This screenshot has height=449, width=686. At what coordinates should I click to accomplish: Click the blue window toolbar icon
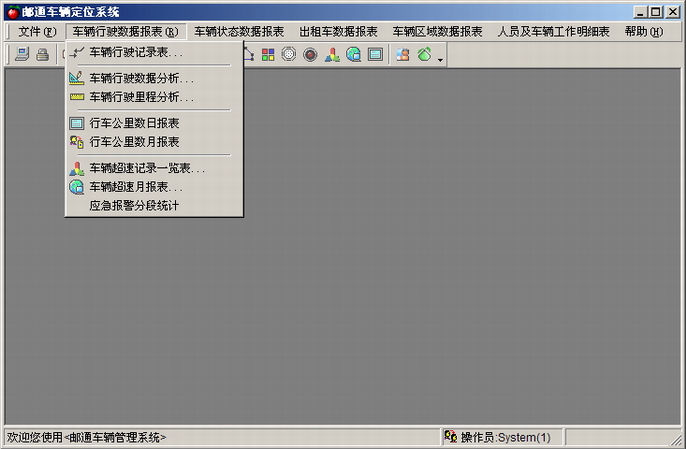[375, 55]
